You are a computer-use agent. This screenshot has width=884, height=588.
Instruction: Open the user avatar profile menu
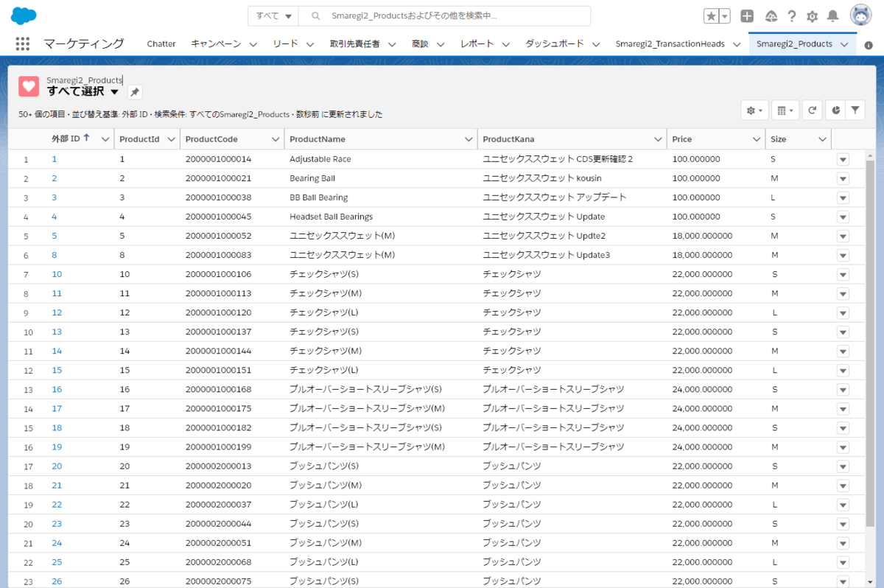click(860, 16)
